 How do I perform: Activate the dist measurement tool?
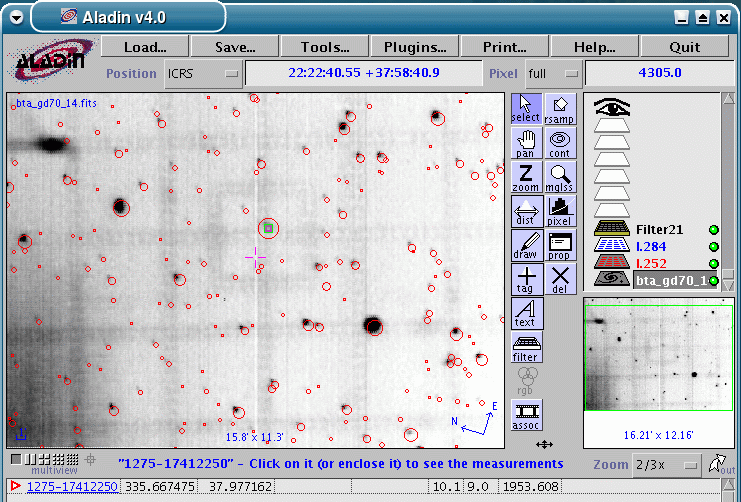point(525,211)
